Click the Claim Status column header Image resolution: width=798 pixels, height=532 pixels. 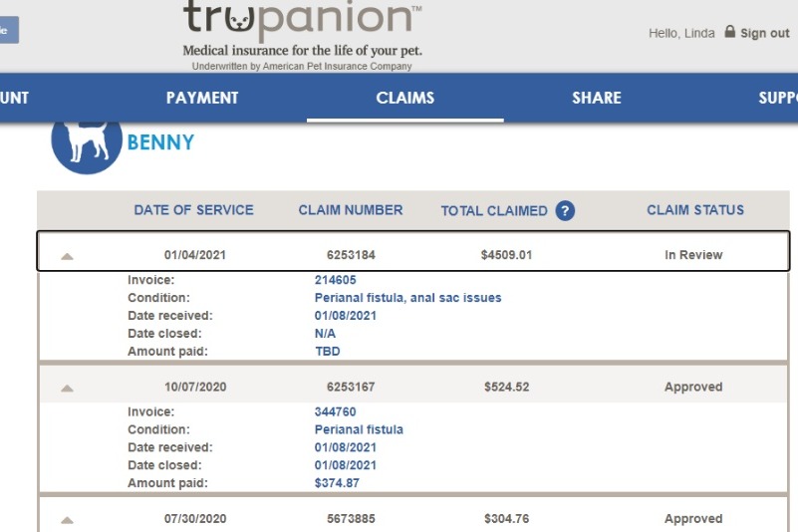pyautogui.click(x=695, y=210)
